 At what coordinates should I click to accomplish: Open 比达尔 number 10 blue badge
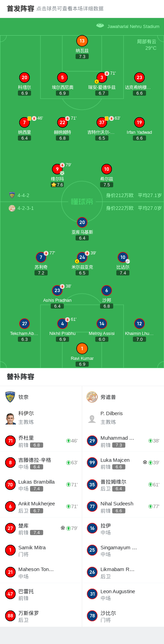point(123,257)
